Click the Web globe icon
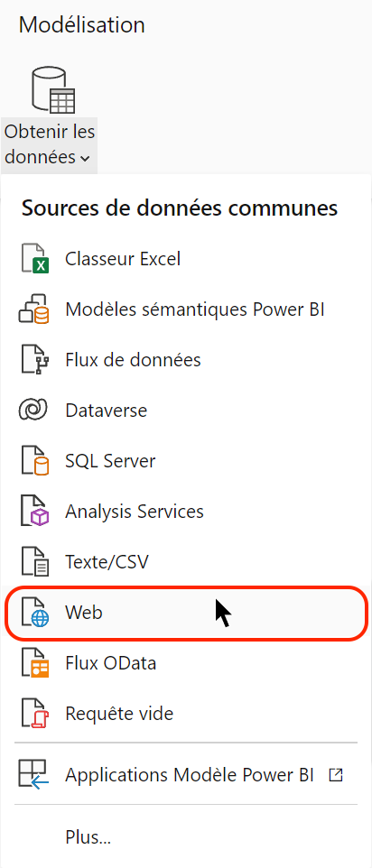 coord(35,613)
